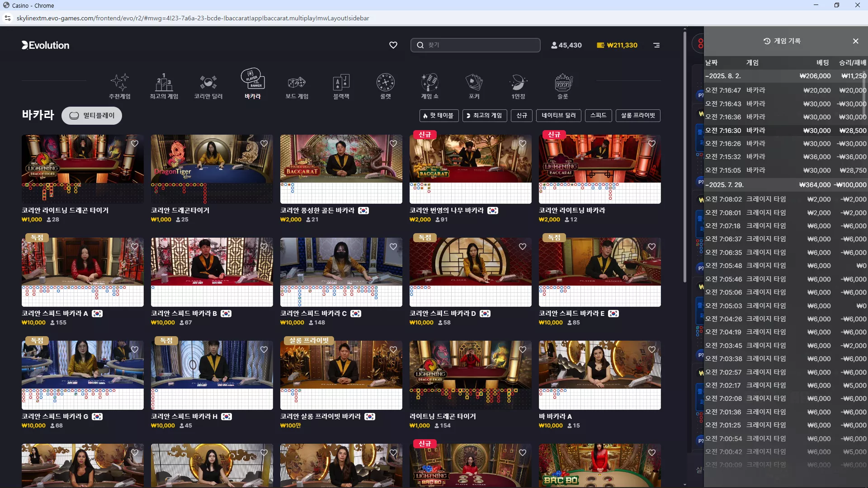The width and height of the screenshot is (868, 488).
Task: Filter by 신규 chip
Action: click(x=522, y=116)
